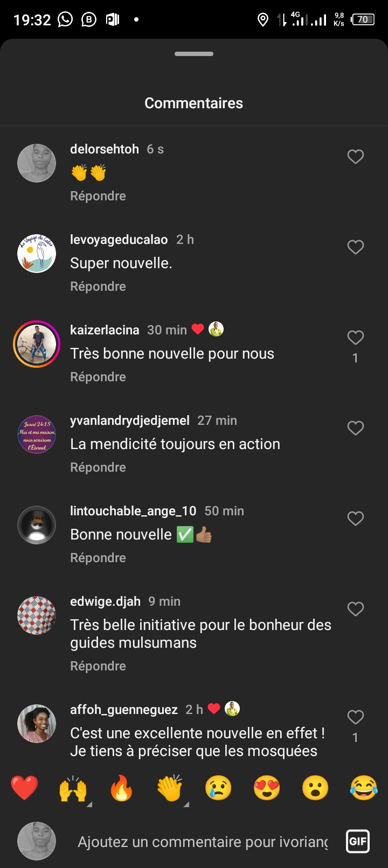
Task: View kaizerlacina's story from avatar
Action: coord(37,344)
